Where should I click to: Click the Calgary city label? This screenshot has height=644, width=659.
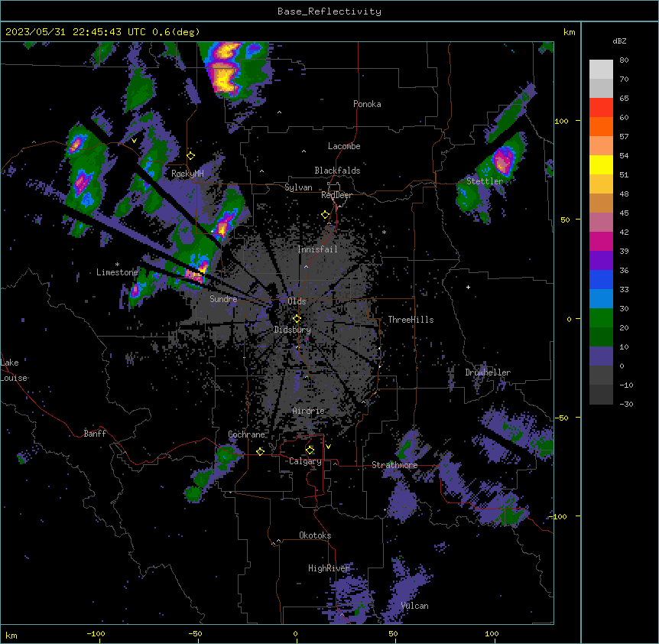pos(305,461)
